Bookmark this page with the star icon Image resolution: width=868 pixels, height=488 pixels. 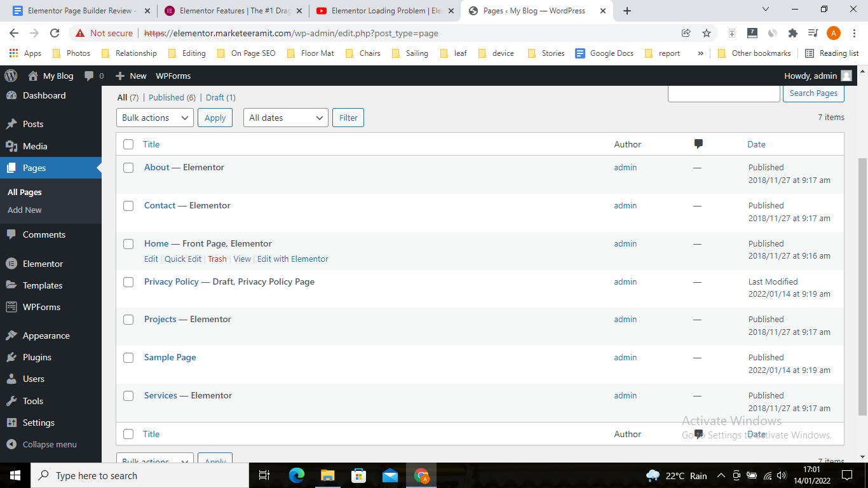[707, 33]
